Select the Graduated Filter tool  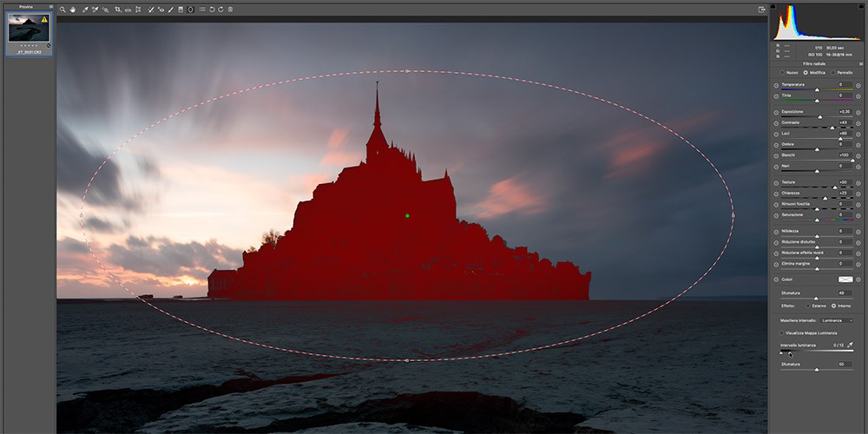[x=181, y=10]
